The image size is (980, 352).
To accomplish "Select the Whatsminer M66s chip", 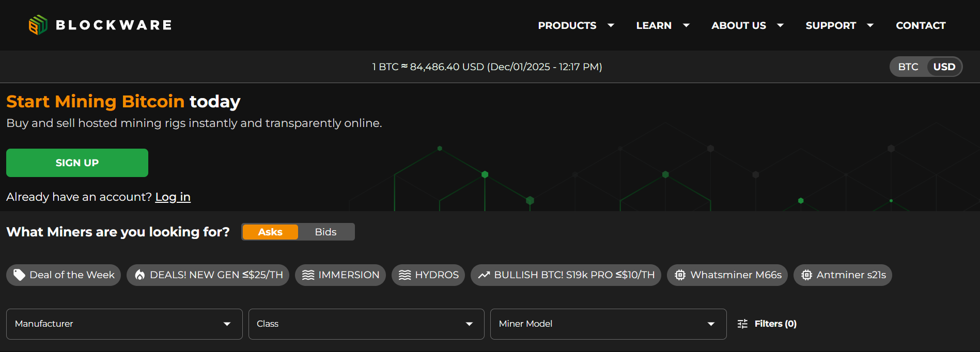I will 727,275.
